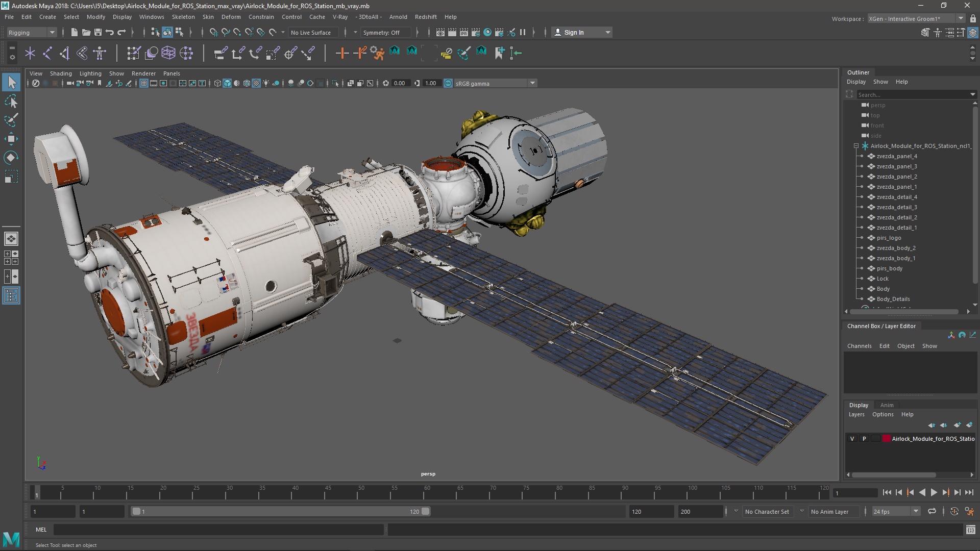The image size is (980, 551).
Task: Click the range slider bar handle at 120
Action: click(425, 511)
